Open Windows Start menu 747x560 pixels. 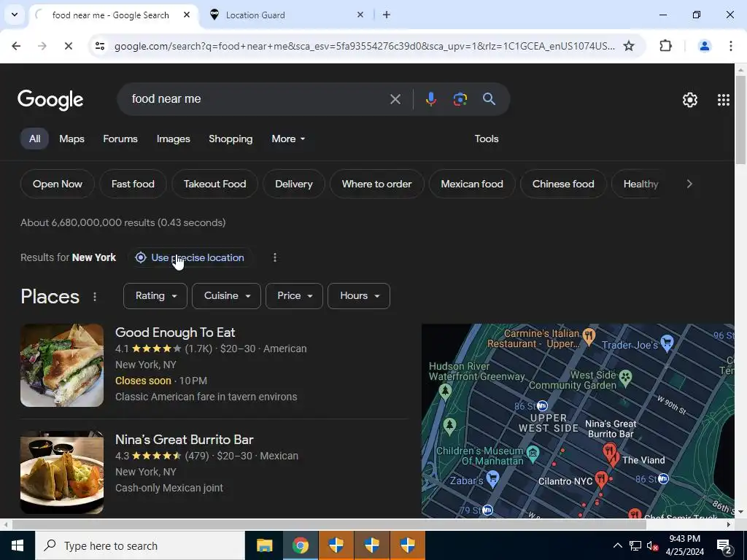coord(18,545)
